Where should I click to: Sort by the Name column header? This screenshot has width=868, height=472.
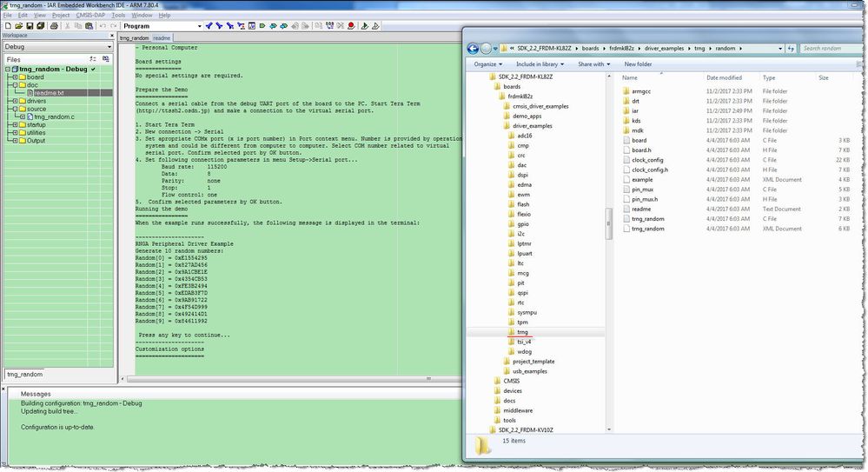tap(629, 77)
